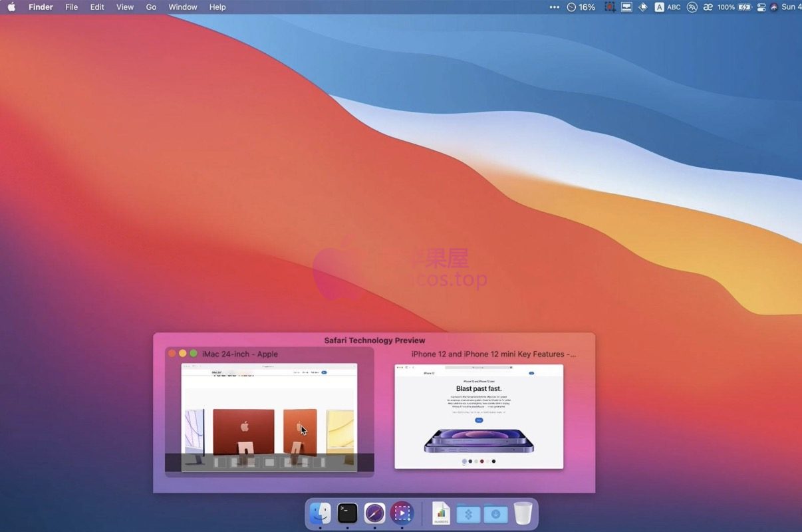Open the Dropbox folder stack in Dock
The image size is (802, 532).
pos(469,513)
